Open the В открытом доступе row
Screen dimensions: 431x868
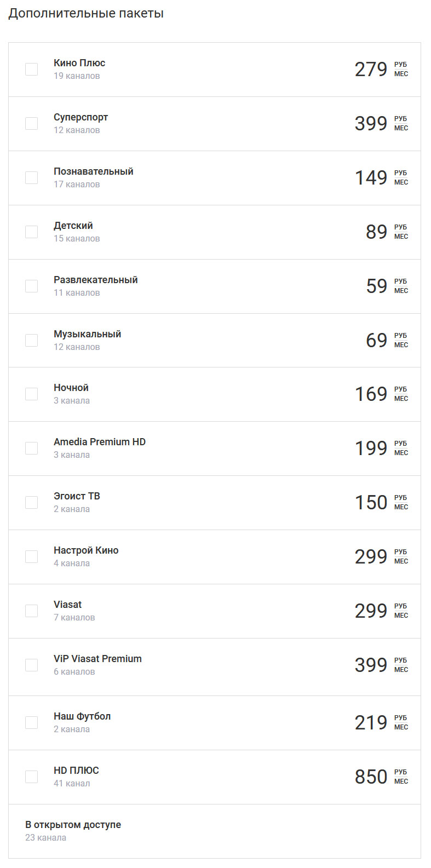215,831
